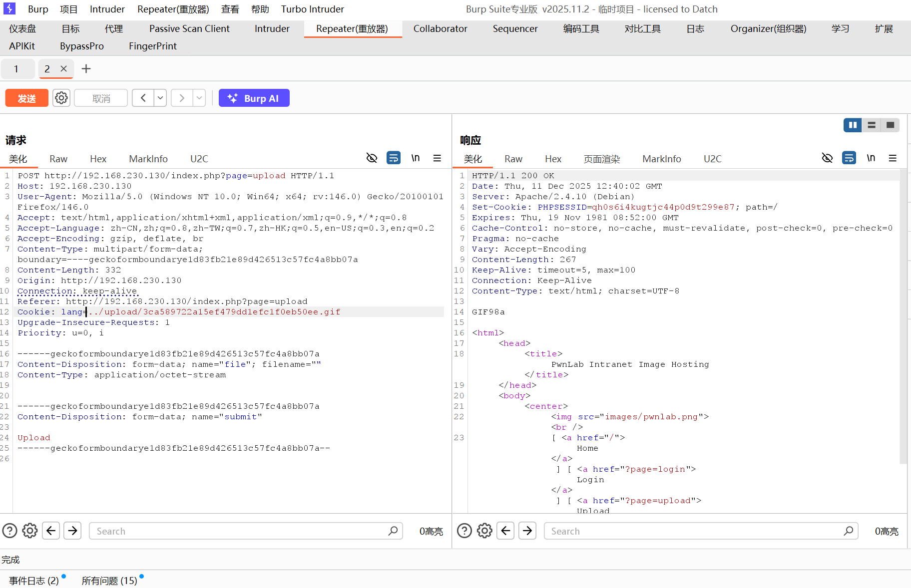Open the Sequencer tab
This screenshot has height=588, width=911.
(x=515, y=28)
